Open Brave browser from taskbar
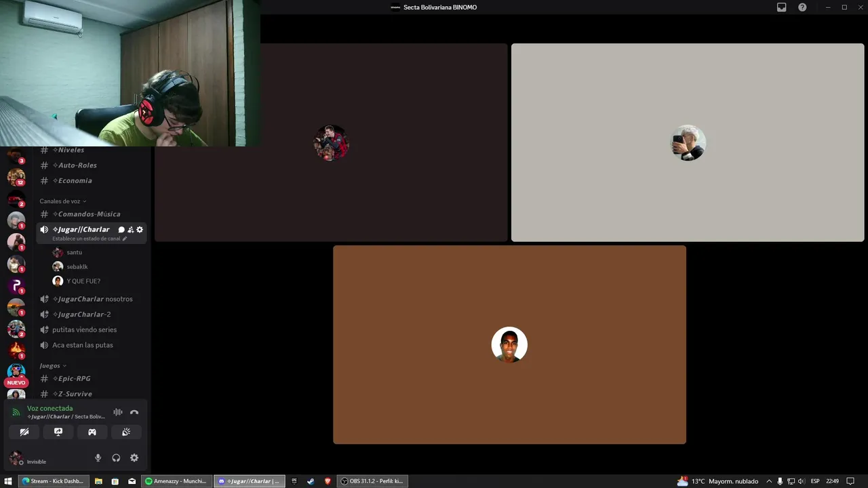868x488 pixels. click(328, 481)
